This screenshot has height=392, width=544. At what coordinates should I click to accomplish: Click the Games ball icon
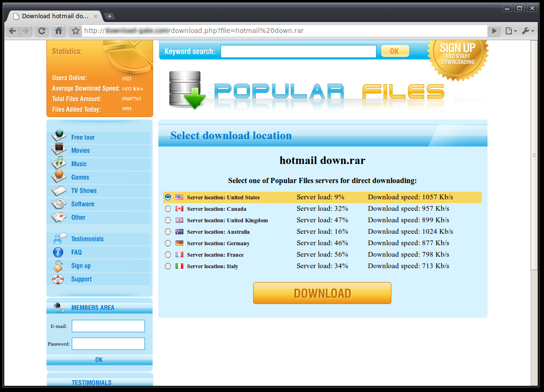click(x=59, y=176)
